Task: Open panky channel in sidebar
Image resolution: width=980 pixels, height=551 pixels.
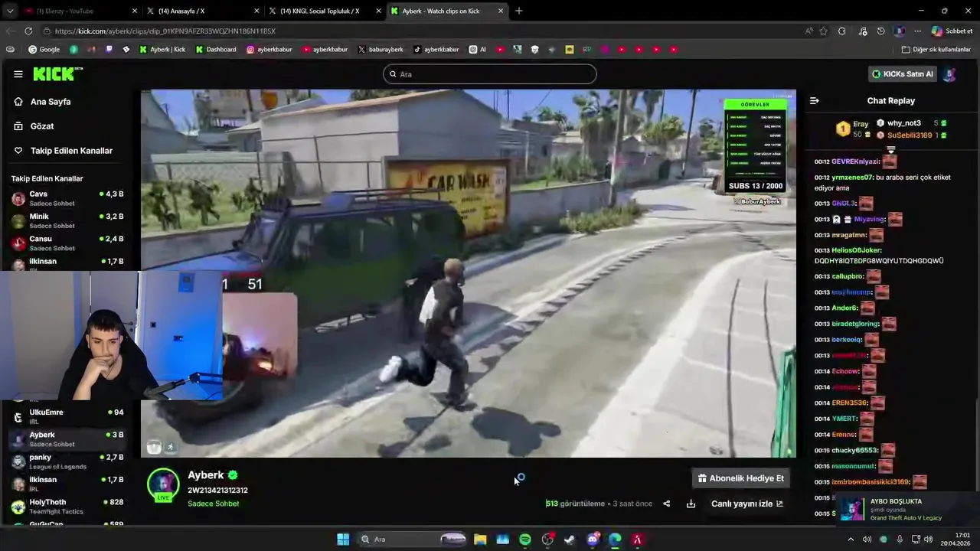Action: pos(67,461)
